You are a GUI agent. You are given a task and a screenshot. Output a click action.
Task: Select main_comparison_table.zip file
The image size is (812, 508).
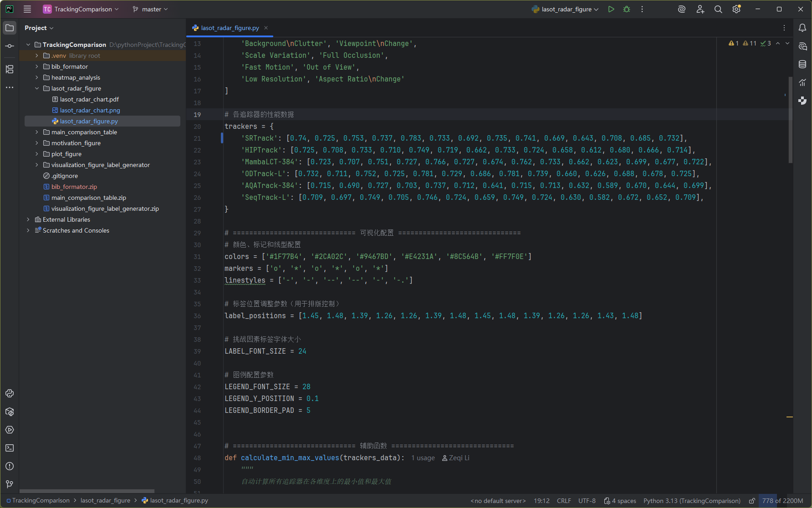tap(85, 198)
